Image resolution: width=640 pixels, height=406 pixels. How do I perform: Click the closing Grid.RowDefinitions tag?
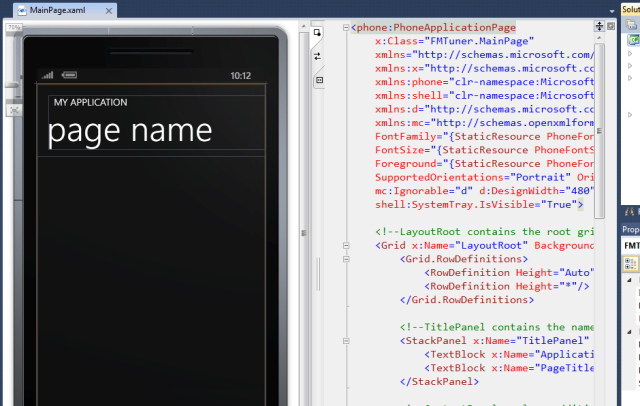coord(467,300)
